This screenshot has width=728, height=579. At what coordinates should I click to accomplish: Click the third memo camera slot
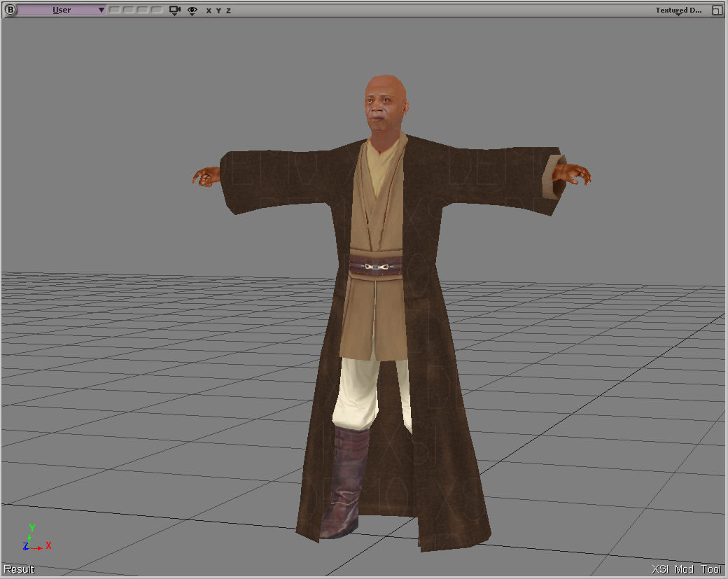click(143, 10)
